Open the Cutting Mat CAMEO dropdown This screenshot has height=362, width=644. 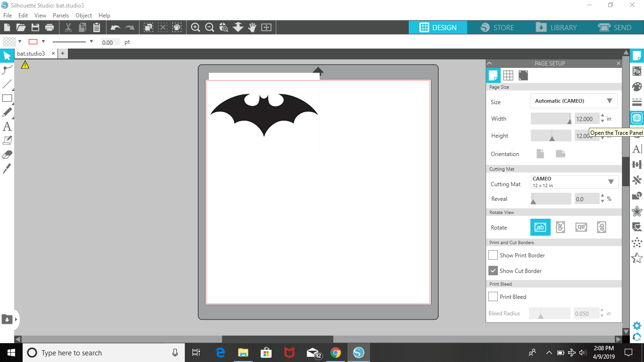574,182
